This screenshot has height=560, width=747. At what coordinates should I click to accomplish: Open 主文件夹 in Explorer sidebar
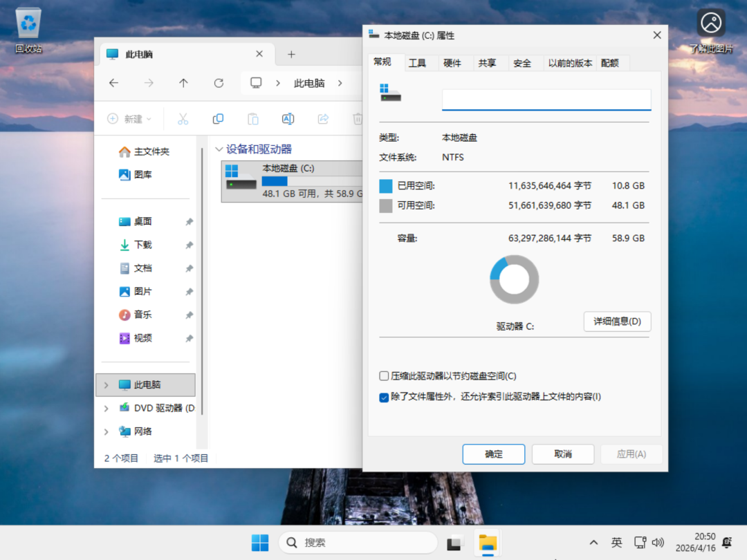(x=144, y=151)
